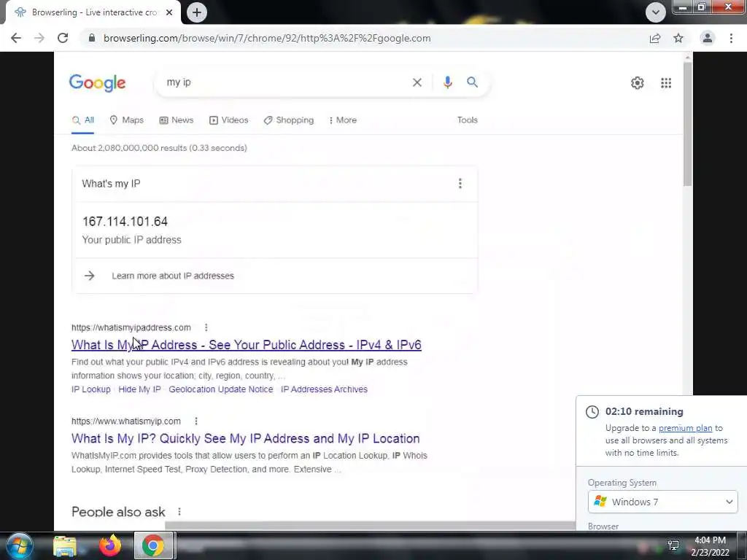The width and height of the screenshot is (747, 560).
Task: Clear the Google search box with X
Action: 417,82
